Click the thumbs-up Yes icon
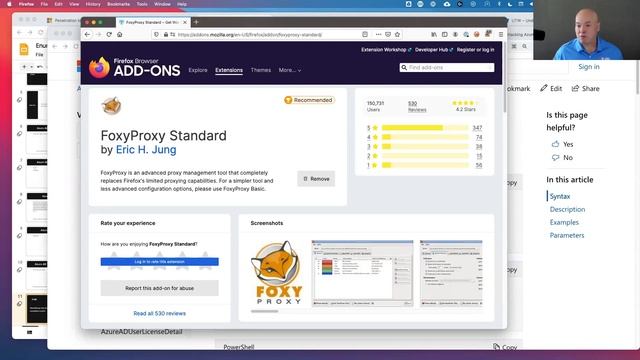The image size is (640, 360). pos(555,144)
